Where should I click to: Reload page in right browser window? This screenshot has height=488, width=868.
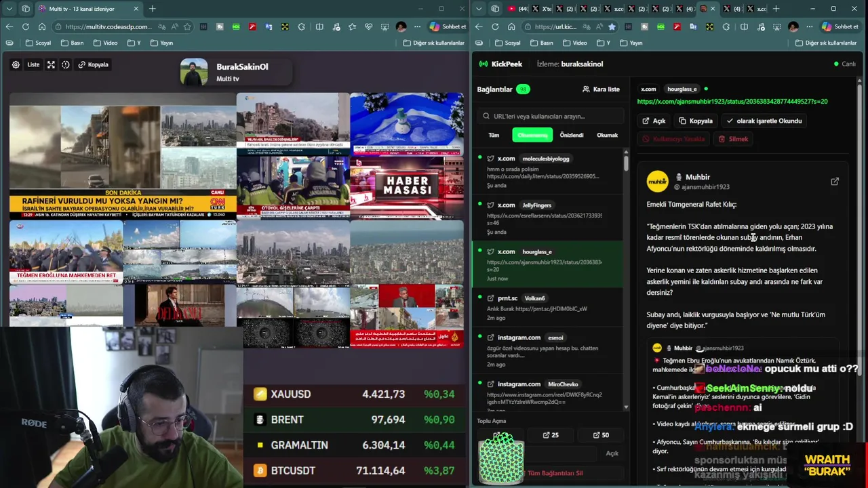point(495,26)
